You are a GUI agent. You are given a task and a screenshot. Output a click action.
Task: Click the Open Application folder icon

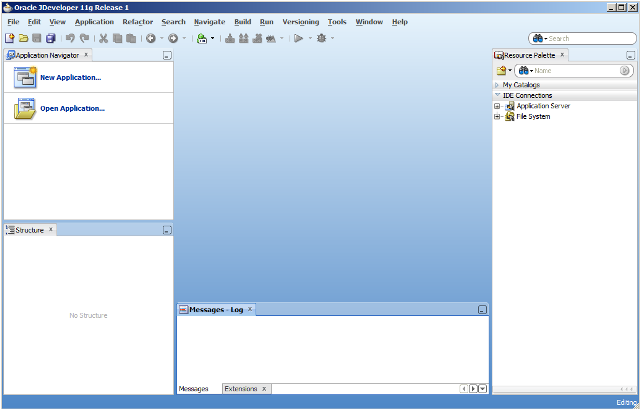[24, 108]
